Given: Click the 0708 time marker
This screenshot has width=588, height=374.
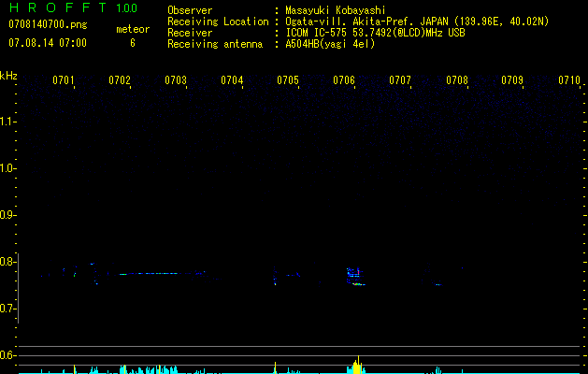Looking at the screenshot, I should (457, 79).
